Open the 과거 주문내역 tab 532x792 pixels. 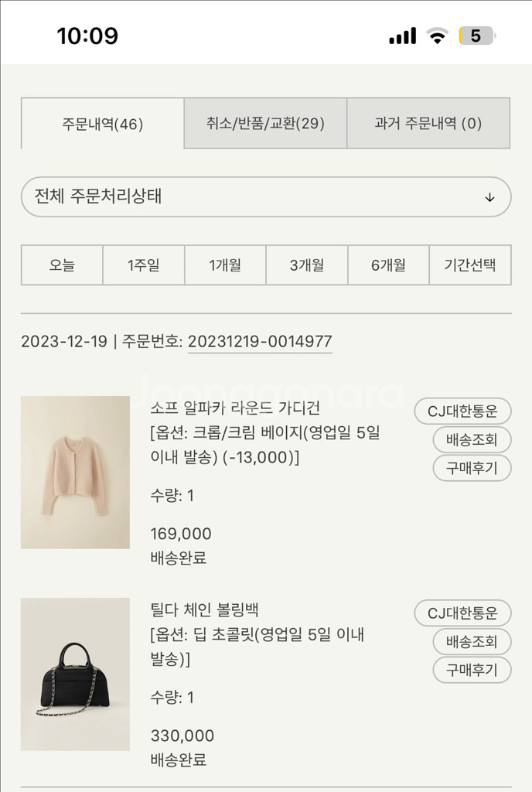tap(428, 124)
